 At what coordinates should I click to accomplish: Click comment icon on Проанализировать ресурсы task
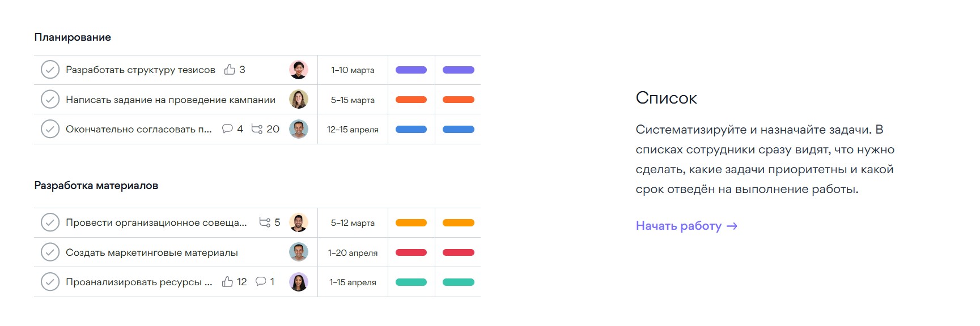coord(261,281)
